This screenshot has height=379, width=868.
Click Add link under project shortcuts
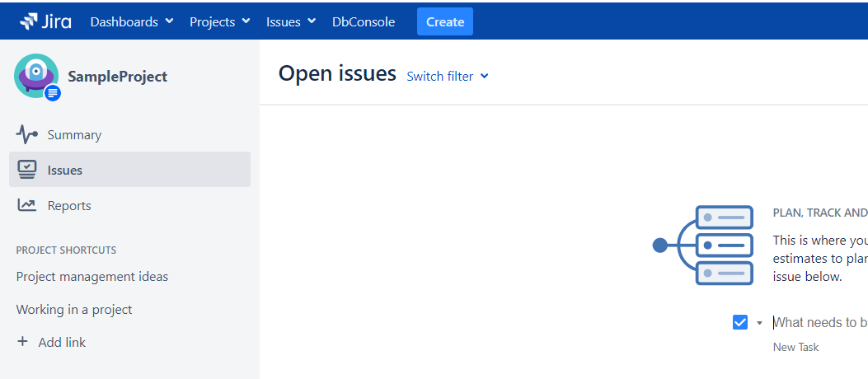click(x=62, y=342)
